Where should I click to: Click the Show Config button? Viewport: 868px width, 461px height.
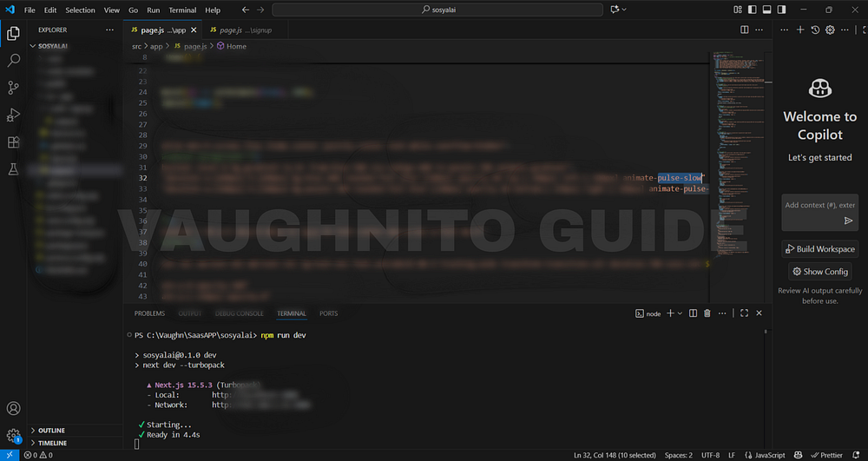tap(820, 272)
